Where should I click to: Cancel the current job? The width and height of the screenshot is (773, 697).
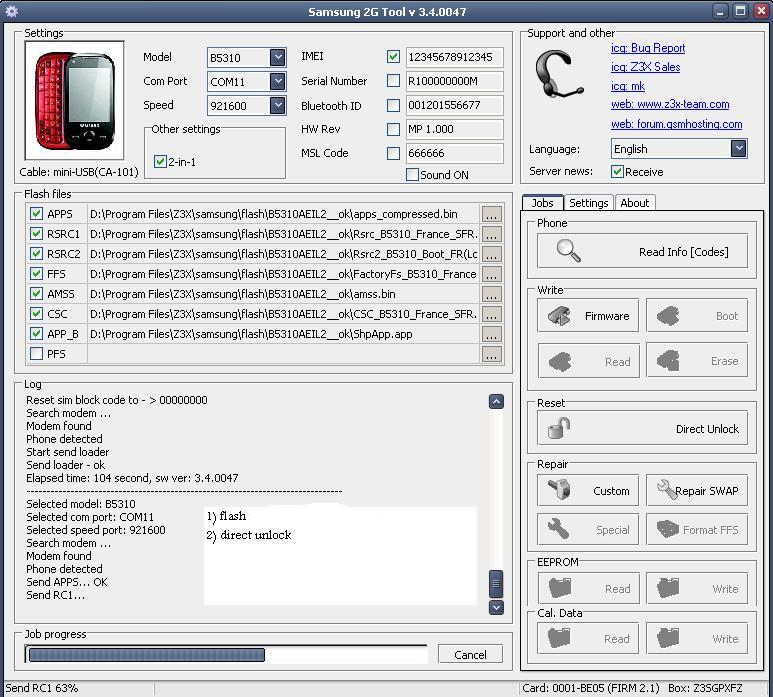(x=470, y=655)
